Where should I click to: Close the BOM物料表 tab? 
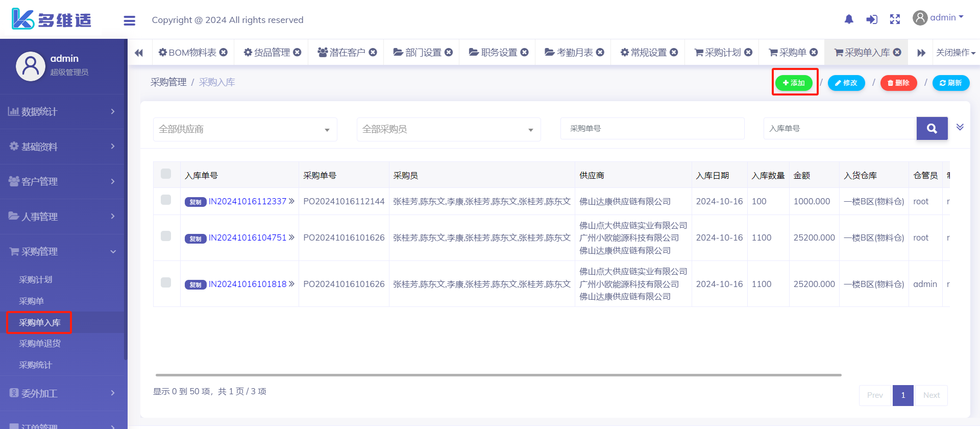[x=224, y=52]
